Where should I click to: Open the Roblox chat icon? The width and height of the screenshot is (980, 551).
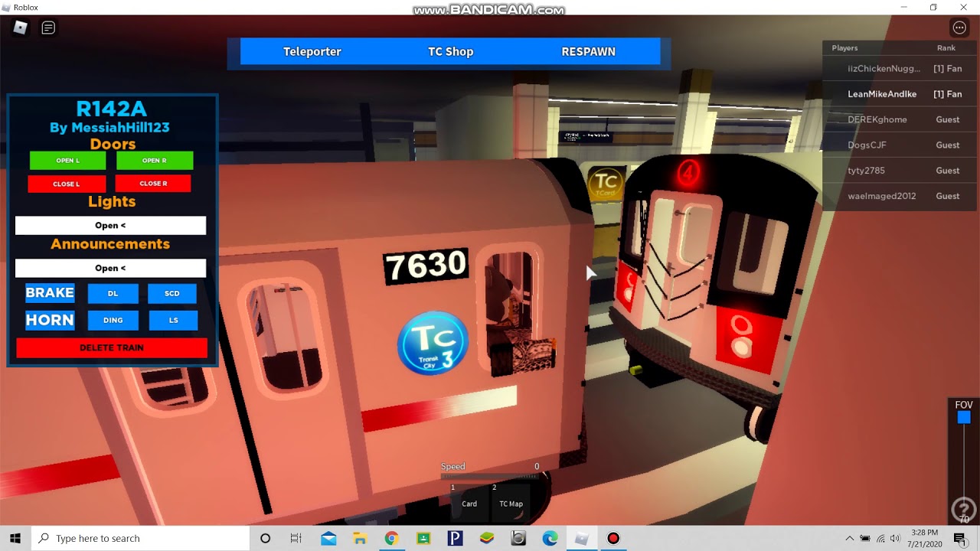point(48,28)
